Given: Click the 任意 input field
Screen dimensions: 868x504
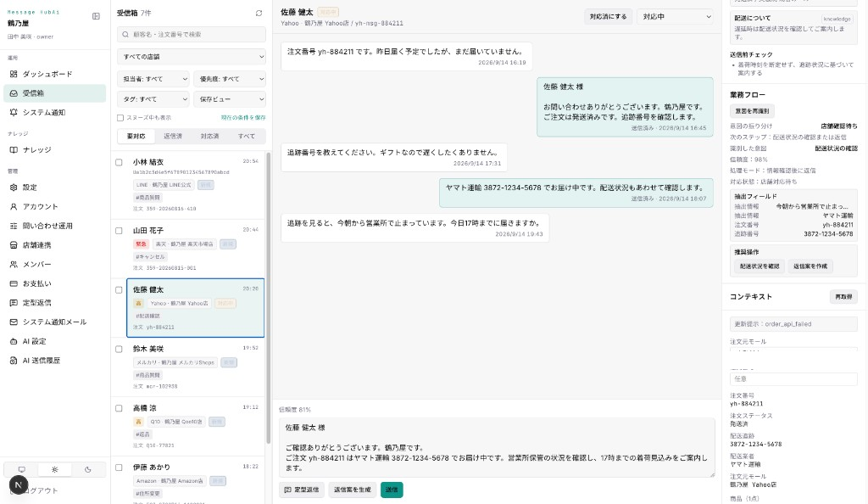Looking at the screenshot, I should tap(793, 378).
